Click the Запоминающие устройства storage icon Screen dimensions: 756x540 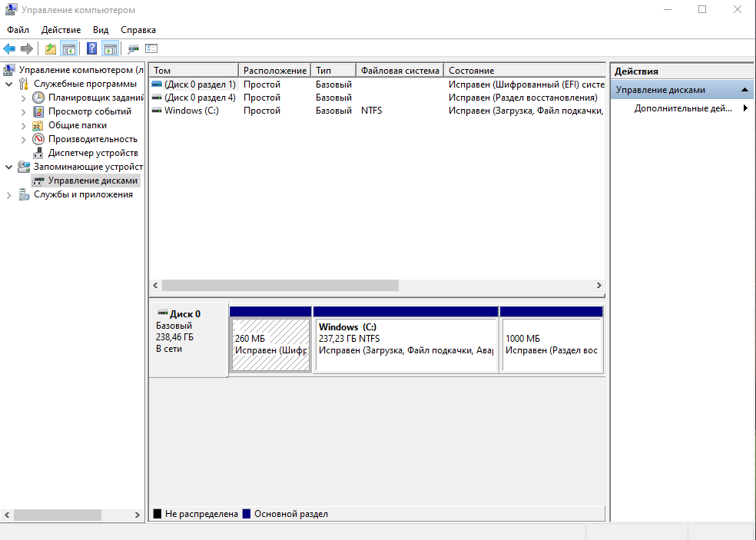pyautogui.click(x=24, y=167)
